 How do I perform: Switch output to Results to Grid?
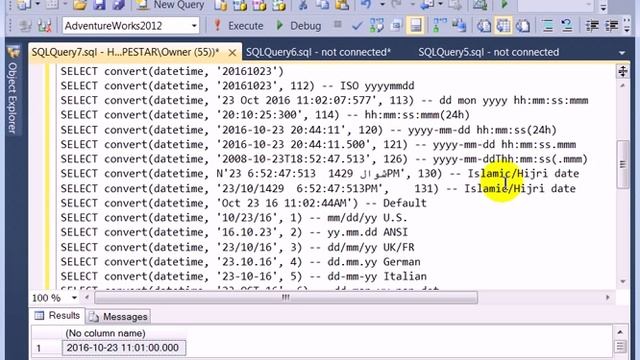(503, 26)
